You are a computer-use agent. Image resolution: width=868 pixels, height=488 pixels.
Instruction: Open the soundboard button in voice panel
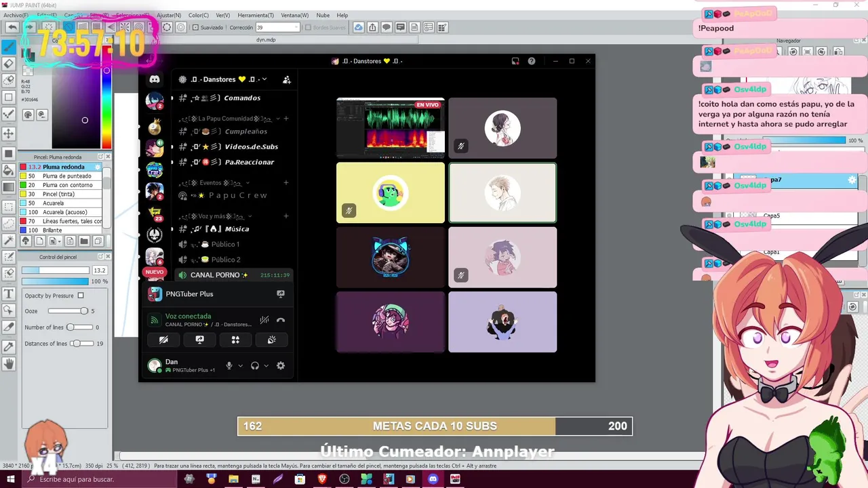(271, 340)
